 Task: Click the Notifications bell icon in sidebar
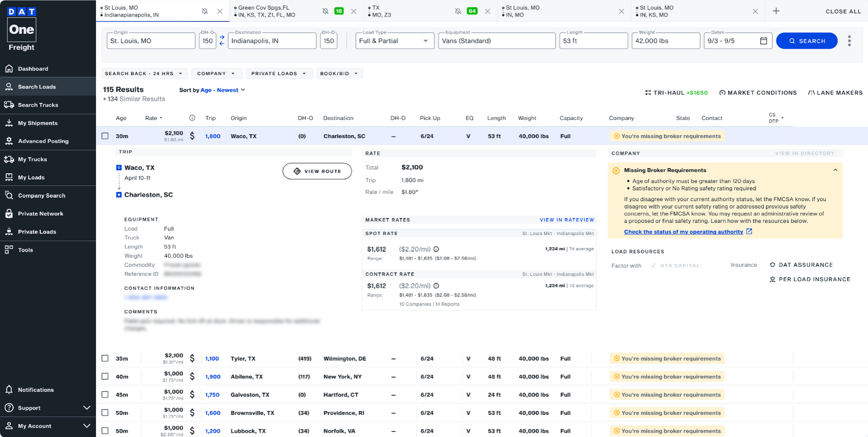pyautogui.click(x=9, y=389)
